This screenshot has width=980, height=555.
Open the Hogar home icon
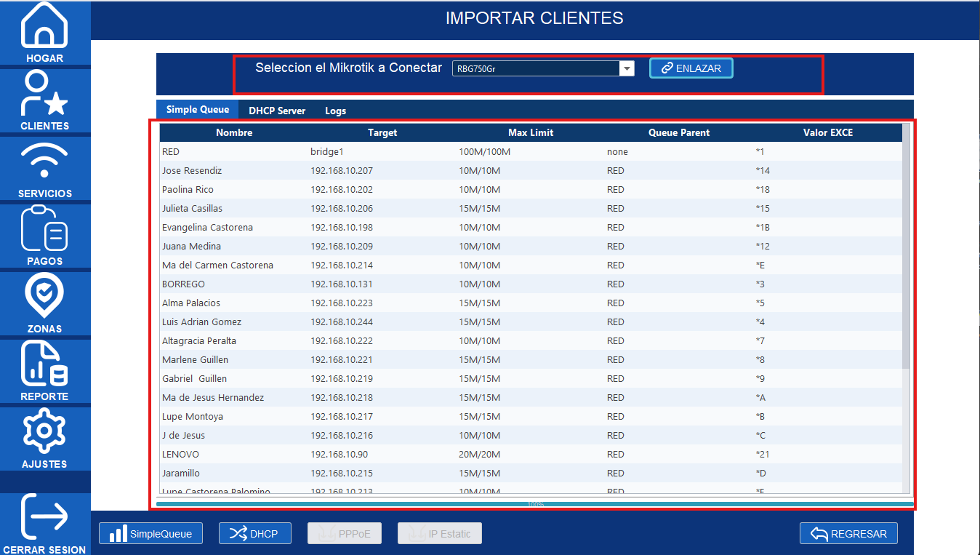click(44, 26)
